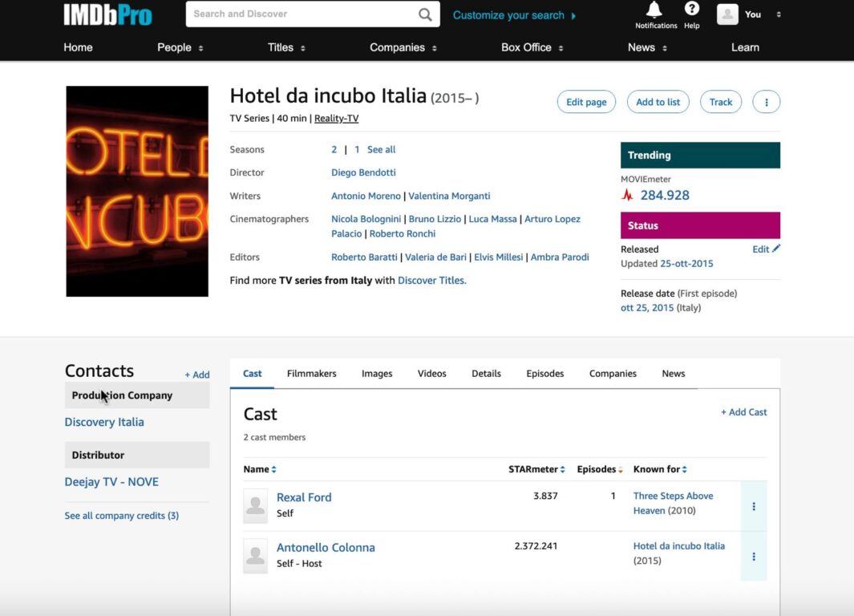
Task: Switch to the Filmmakers tab
Action: tap(312, 374)
